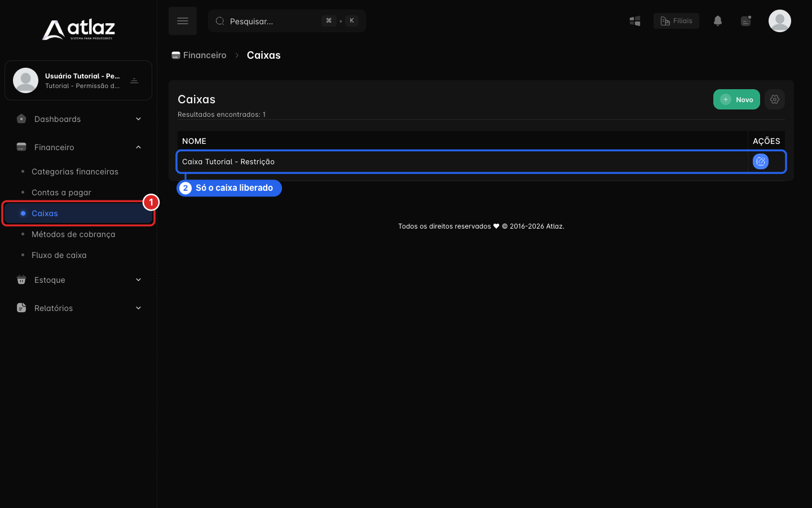Click the Atlaz logo

tap(78, 30)
